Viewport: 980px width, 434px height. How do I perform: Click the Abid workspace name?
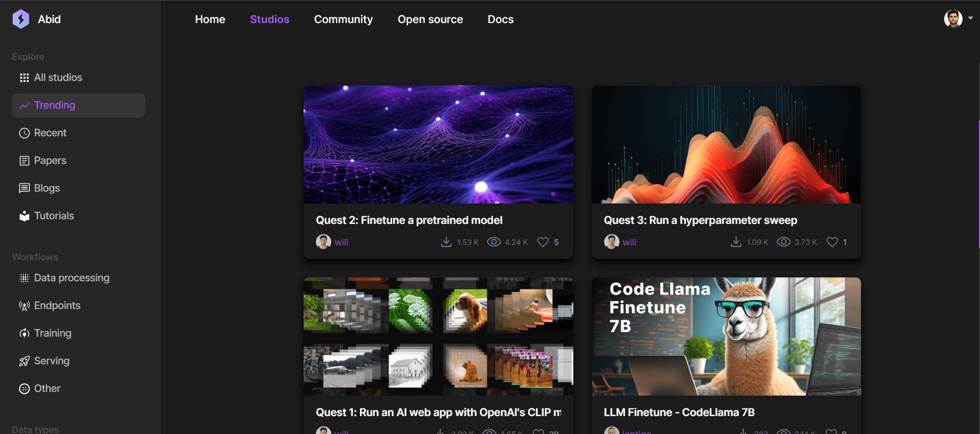[x=49, y=19]
